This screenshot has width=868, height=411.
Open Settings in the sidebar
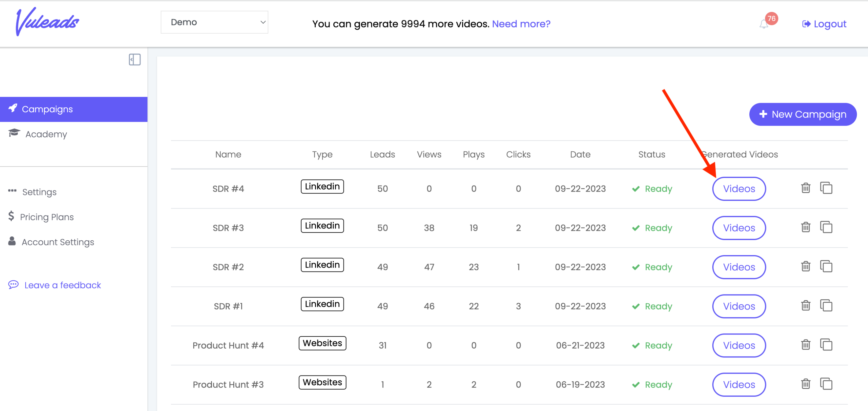pyautogui.click(x=32, y=192)
